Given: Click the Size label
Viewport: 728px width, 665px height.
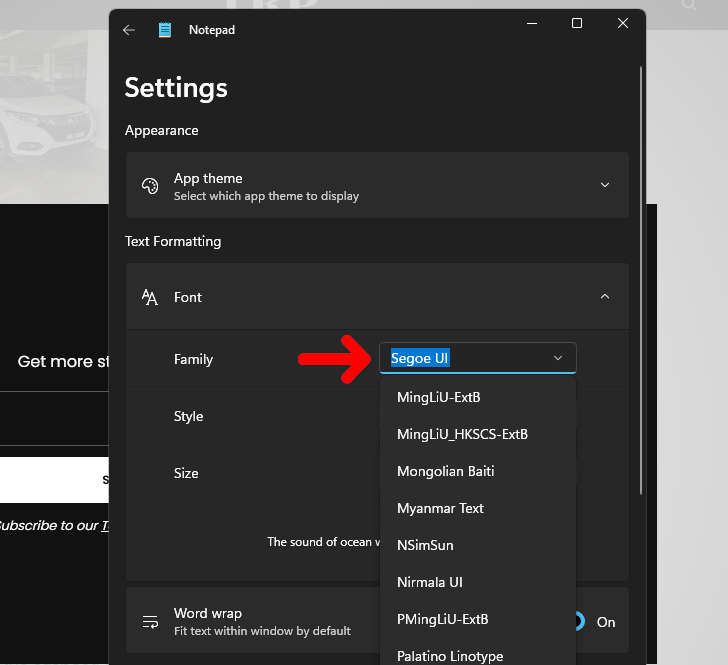Looking at the screenshot, I should point(186,473).
